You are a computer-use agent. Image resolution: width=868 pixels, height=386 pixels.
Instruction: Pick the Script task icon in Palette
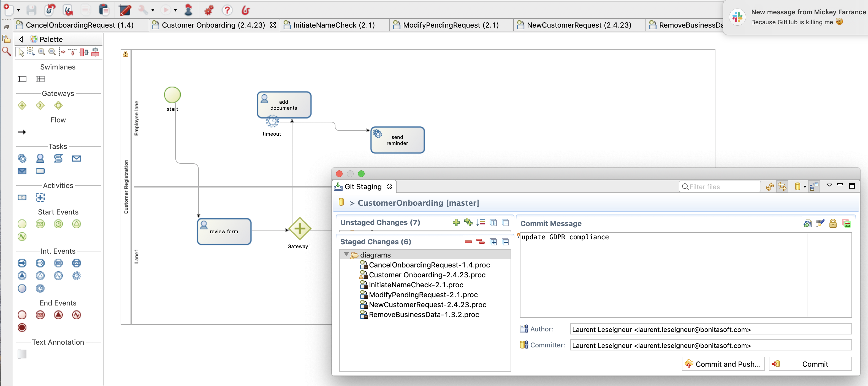click(58, 158)
